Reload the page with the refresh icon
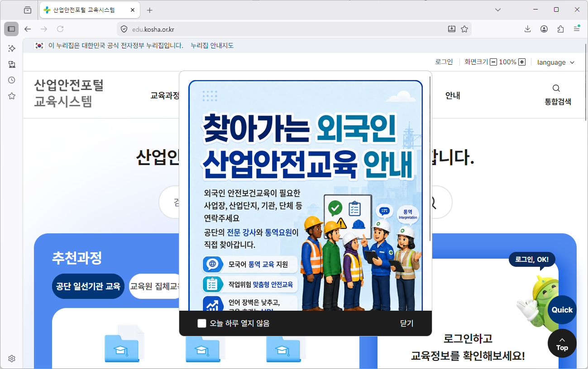The width and height of the screenshot is (588, 369). [x=60, y=29]
